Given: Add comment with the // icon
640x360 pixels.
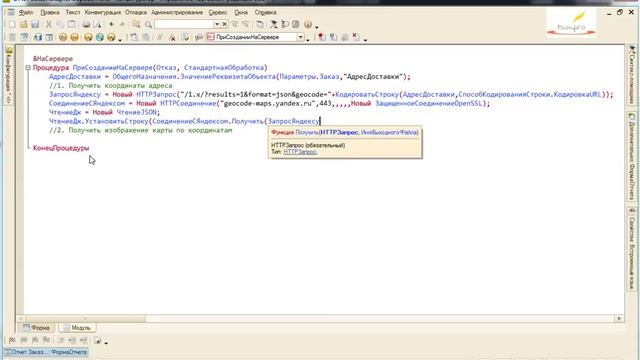Looking at the screenshot, I should click(160, 38).
